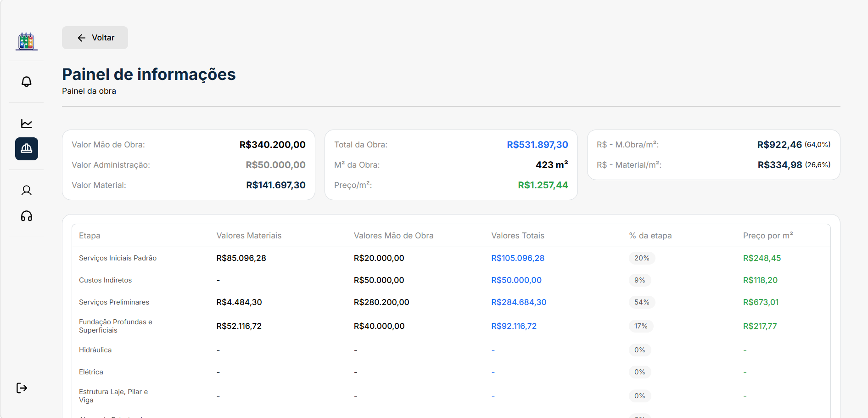Open notifications bell icon

click(27, 82)
